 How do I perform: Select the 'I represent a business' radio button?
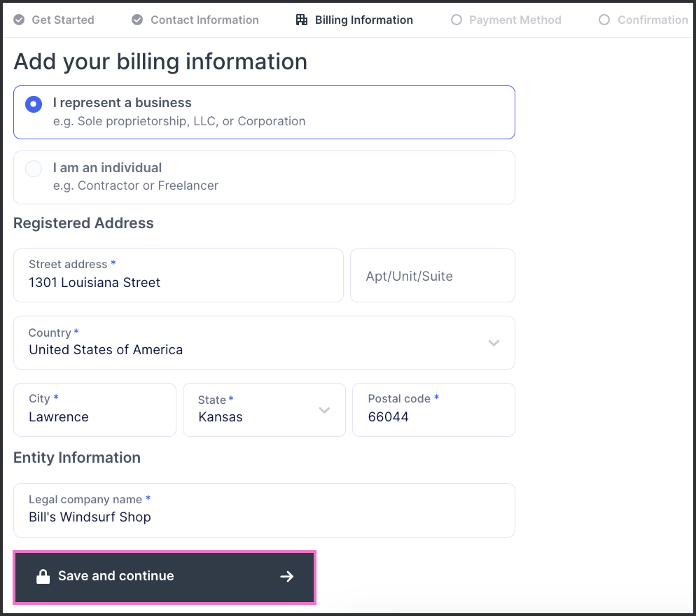click(x=34, y=104)
